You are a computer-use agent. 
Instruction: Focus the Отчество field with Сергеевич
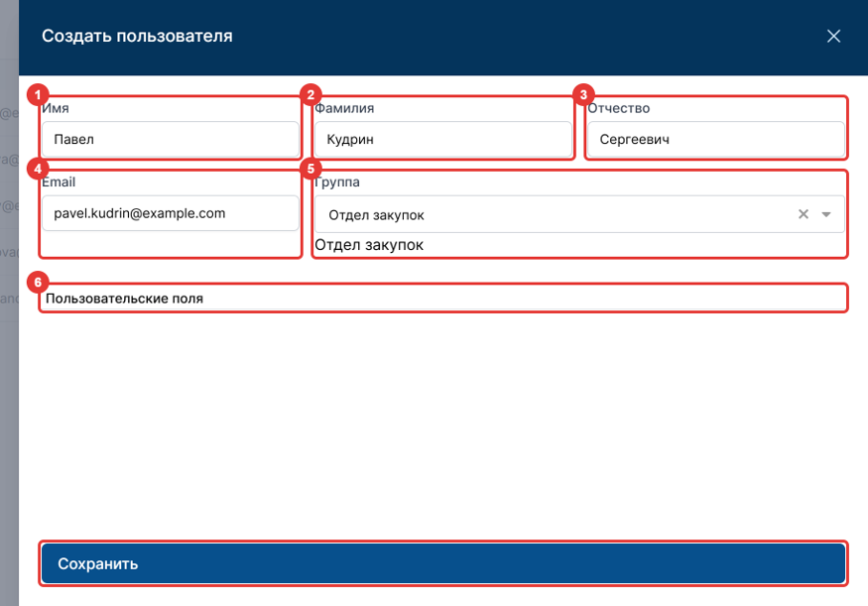click(716, 139)
